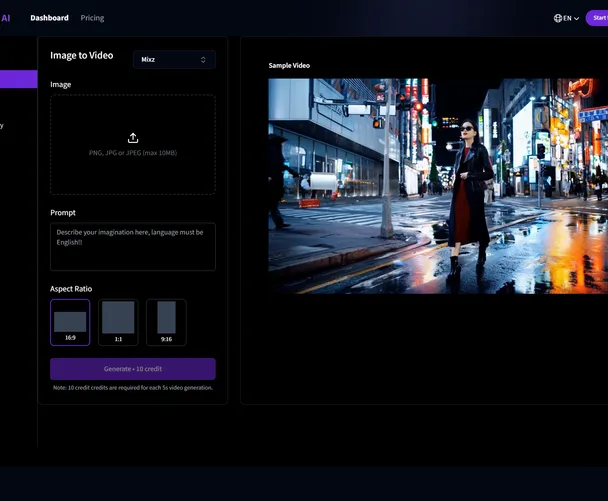This screenshot has height=501, width=608.
Task: Click Generate 10 credit button
Action: tap(133, 369)
